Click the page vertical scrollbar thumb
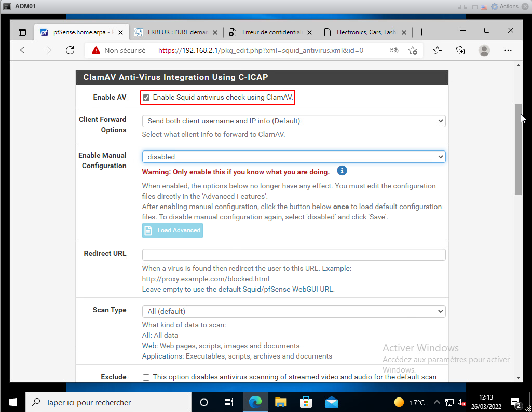 [518, 149]
